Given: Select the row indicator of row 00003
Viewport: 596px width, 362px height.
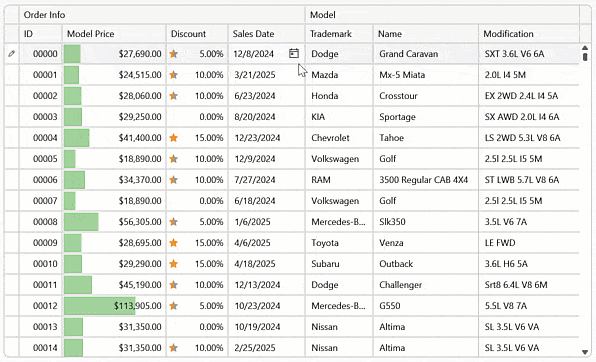Looking at the screenshot, I should (x=12, y=117).
